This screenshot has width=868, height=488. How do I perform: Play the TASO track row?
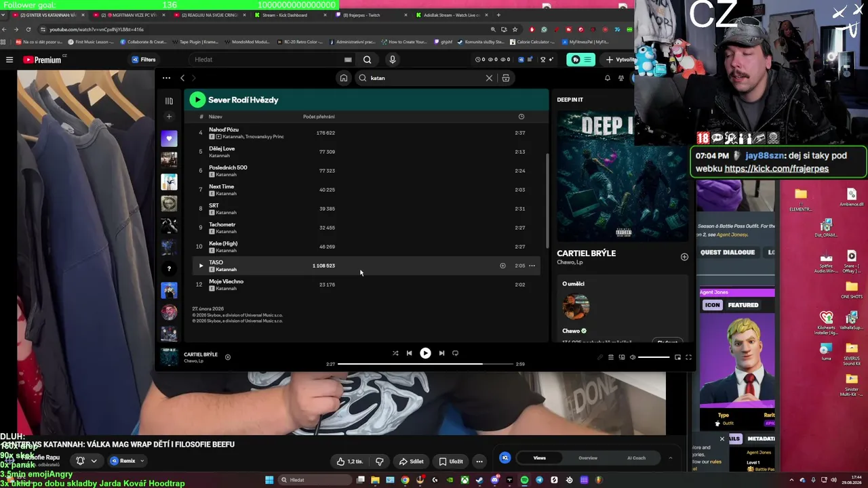pos(201,266)
